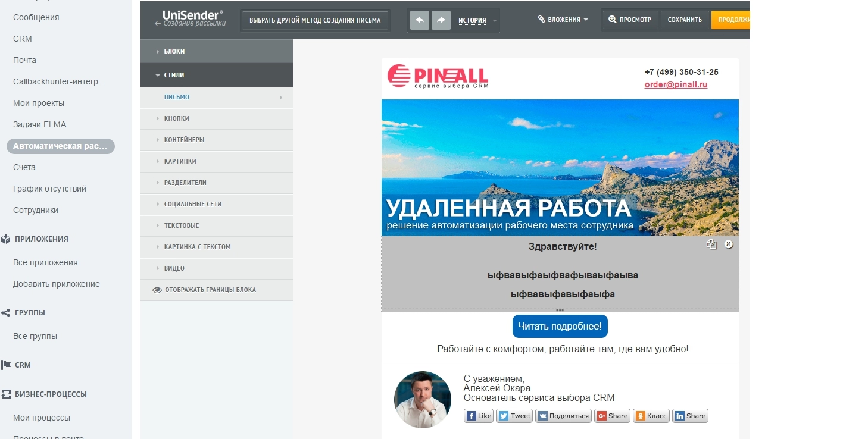Click the order@pinall.ru email link
Image resolution: width=868 pixels, height=439 pixels.
[676, 84]
